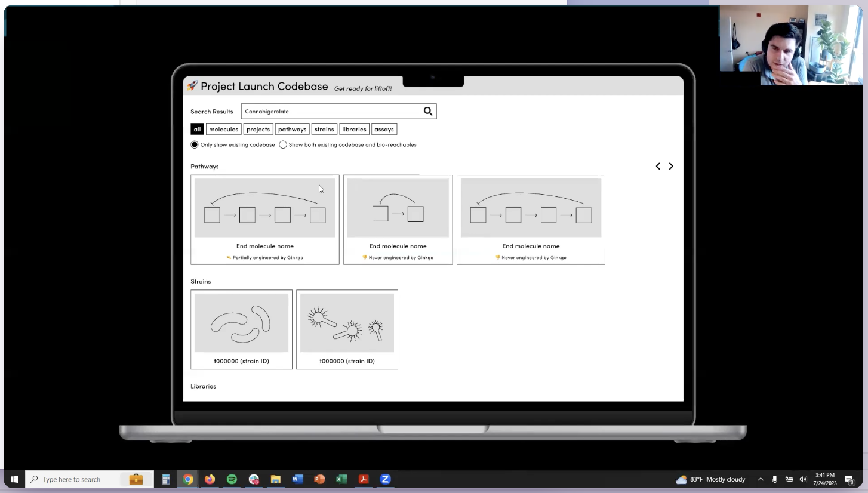
Task: Select Show both existing codebase and bio-reachables
Action: pyautogui.click(x=283, y=144)
